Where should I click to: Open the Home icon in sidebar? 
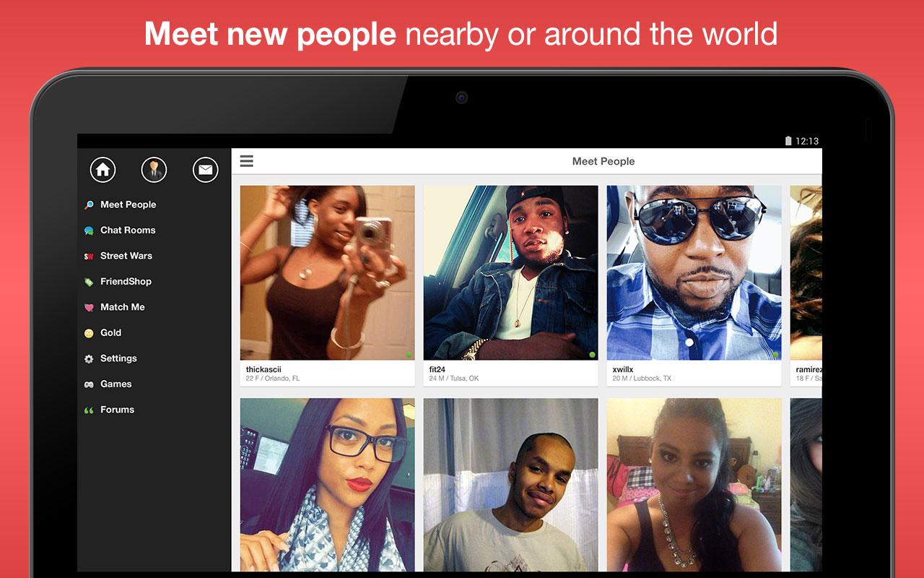click(x=103, y=170)
